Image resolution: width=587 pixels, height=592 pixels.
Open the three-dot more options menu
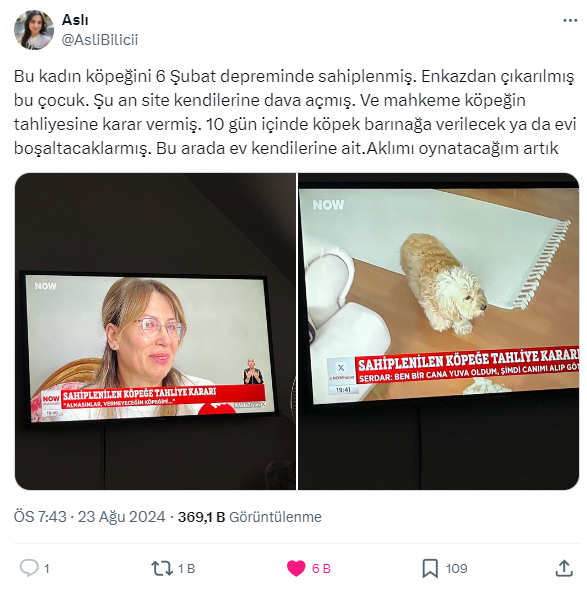pyautogui.click(x=570, y=20)
